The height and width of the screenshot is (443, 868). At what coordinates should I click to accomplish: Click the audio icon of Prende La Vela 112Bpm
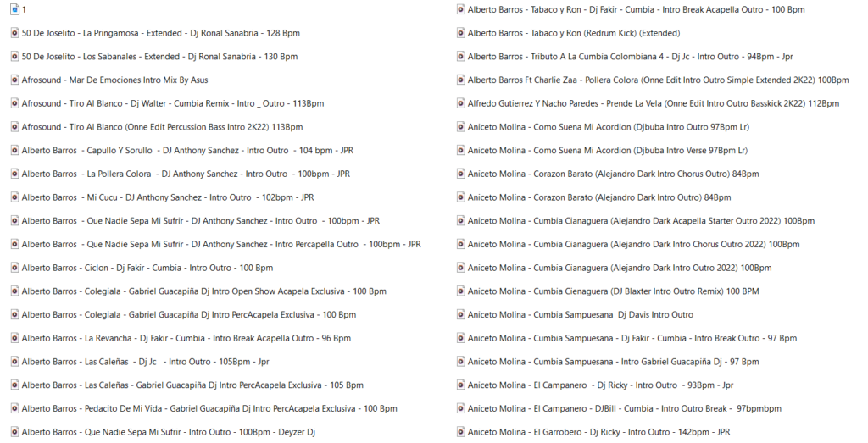tap(461, 103)
